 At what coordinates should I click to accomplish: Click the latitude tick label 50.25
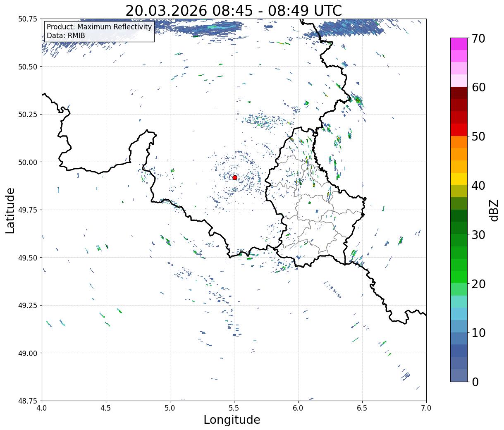coord(27,115)
